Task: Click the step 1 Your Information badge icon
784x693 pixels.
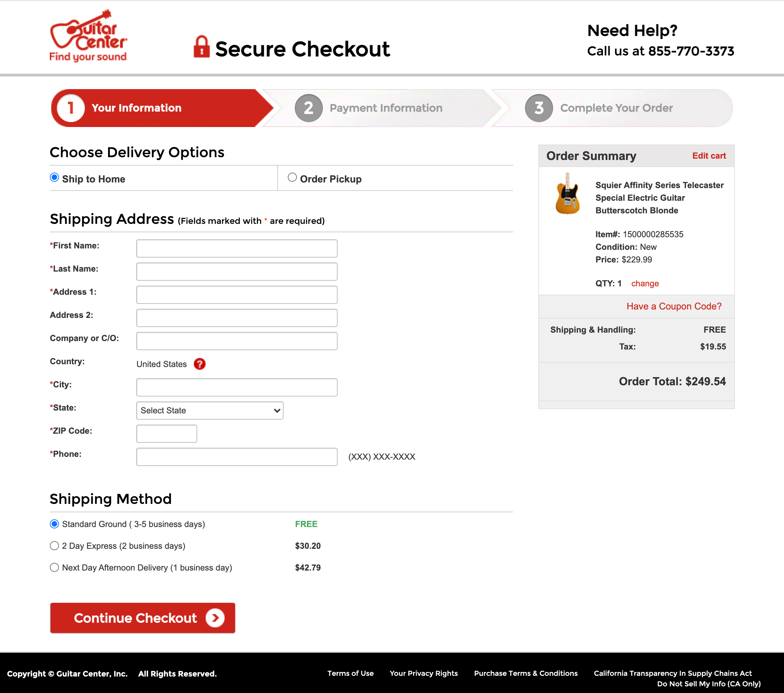Action: click(72, 108)
